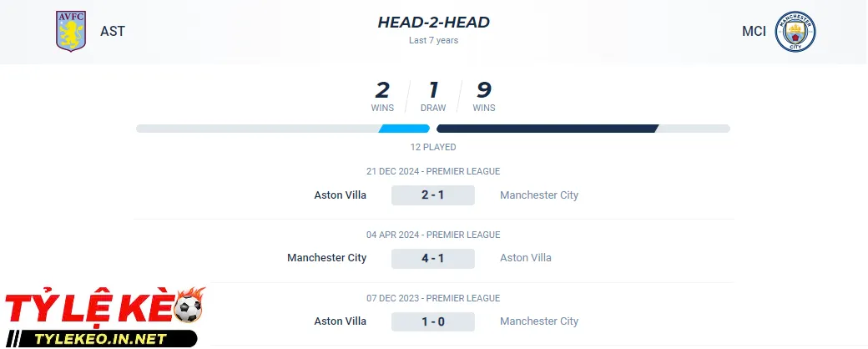Click Manchester City in the 4 - 1 match

pos(326,258)
